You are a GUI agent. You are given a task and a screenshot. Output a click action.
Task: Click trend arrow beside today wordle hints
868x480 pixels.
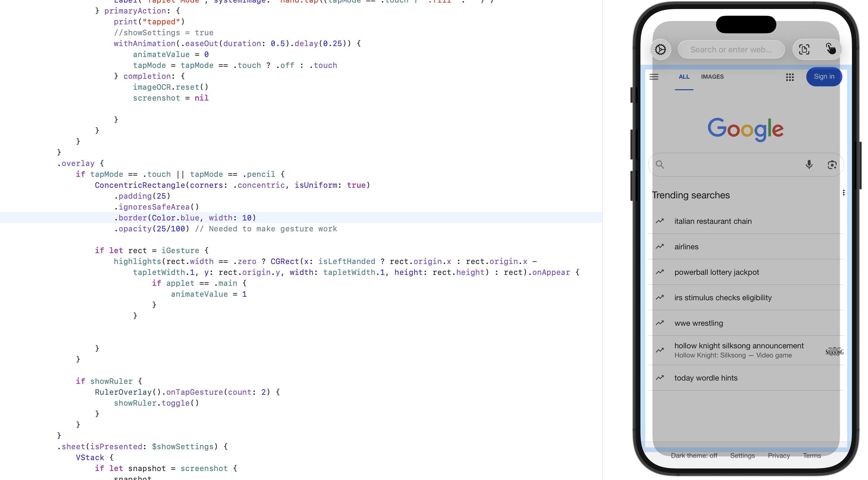point(659,378)
